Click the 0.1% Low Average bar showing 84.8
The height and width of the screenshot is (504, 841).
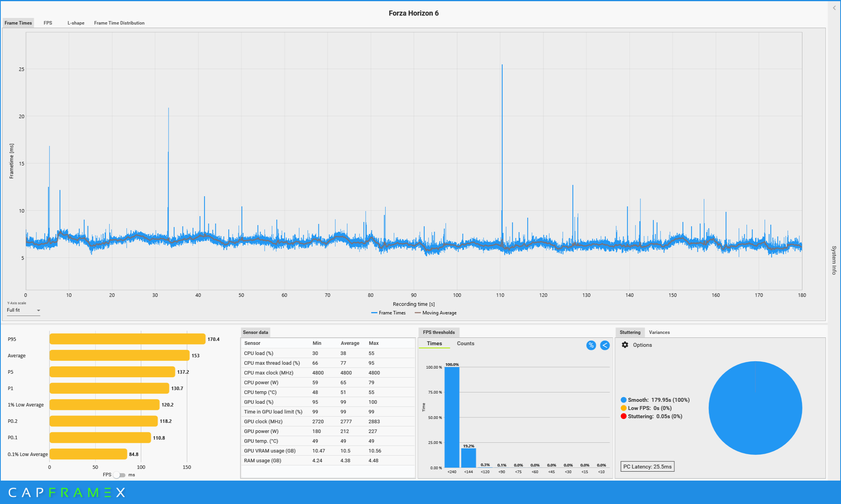click(x=88, y=454)
